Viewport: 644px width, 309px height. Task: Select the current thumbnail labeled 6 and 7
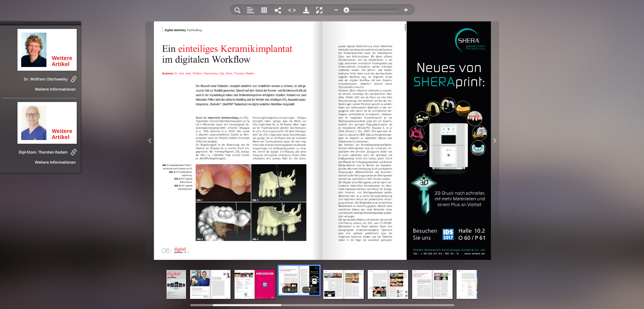click(299, 280)
